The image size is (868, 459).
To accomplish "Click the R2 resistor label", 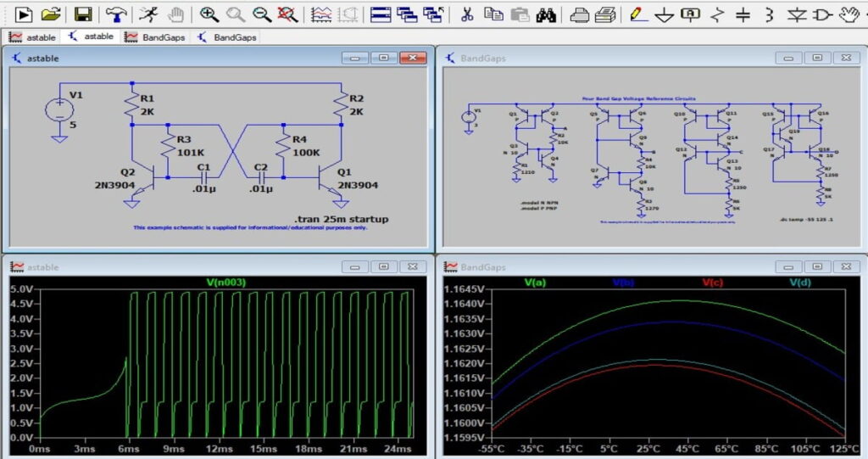I will [357, 98].
